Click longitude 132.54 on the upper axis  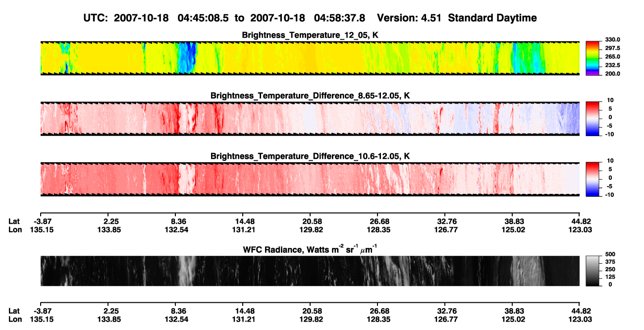click(x=177, y=230)
